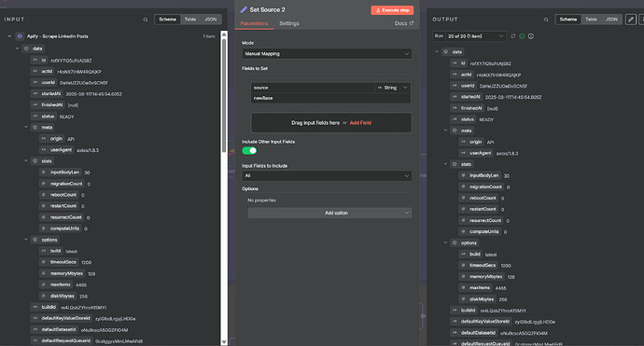Viewport: 644px width, 346px height.
Task: Click the string type icon beside output buildId
Action: coord(455,311)
